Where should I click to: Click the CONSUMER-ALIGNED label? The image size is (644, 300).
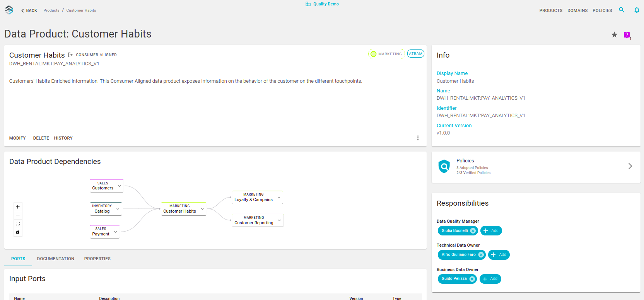pos(96,55)
